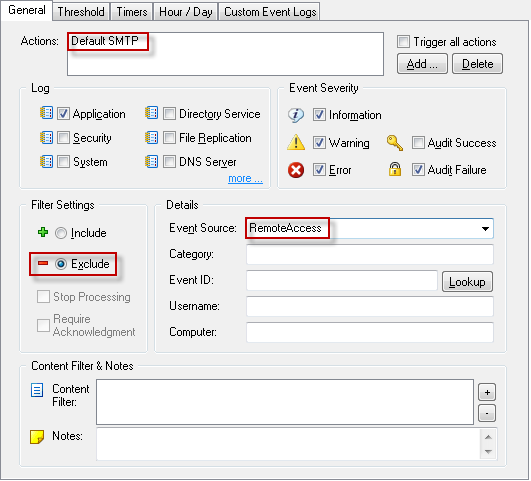Remove a content filter line with minus
531x481 pixels.
(x=487, y=413)
